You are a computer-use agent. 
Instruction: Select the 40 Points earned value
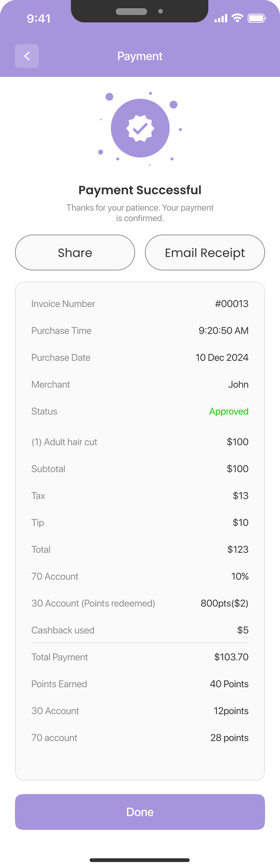tap(229, 684)
